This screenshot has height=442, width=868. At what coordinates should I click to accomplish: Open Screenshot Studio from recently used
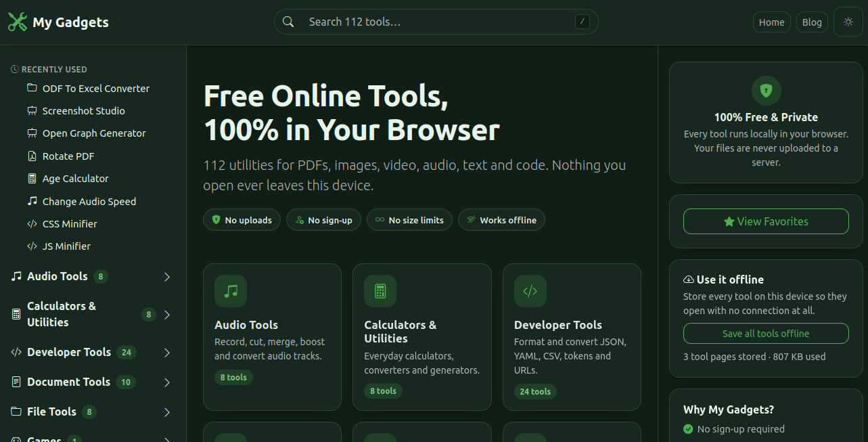[x=84, y=110]
